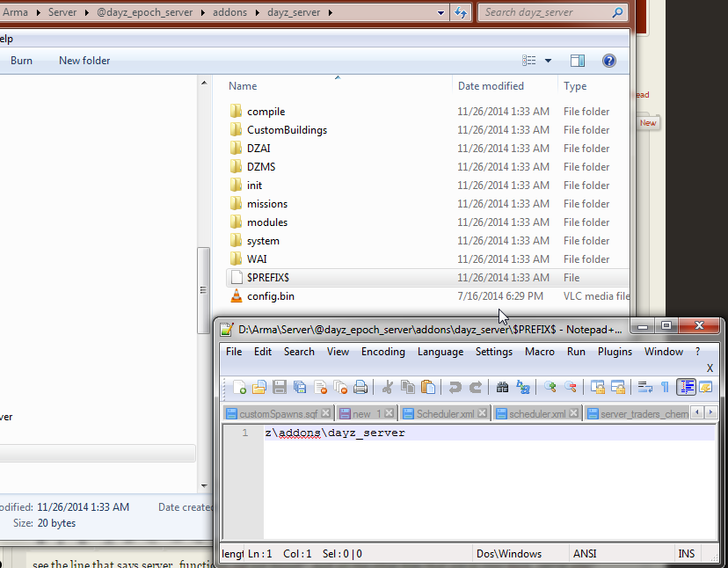
Task: Click the Explorer view mode icon
Action: point(528,61)
